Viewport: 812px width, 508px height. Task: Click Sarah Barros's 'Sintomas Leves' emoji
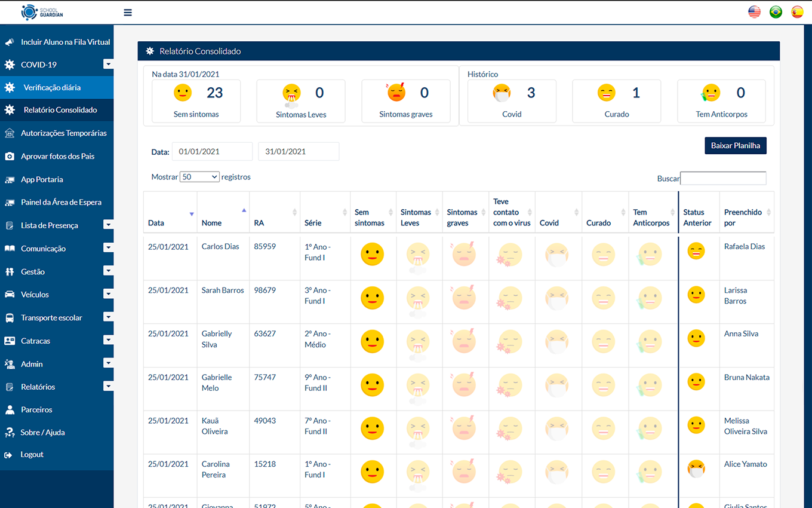point(418,298)
